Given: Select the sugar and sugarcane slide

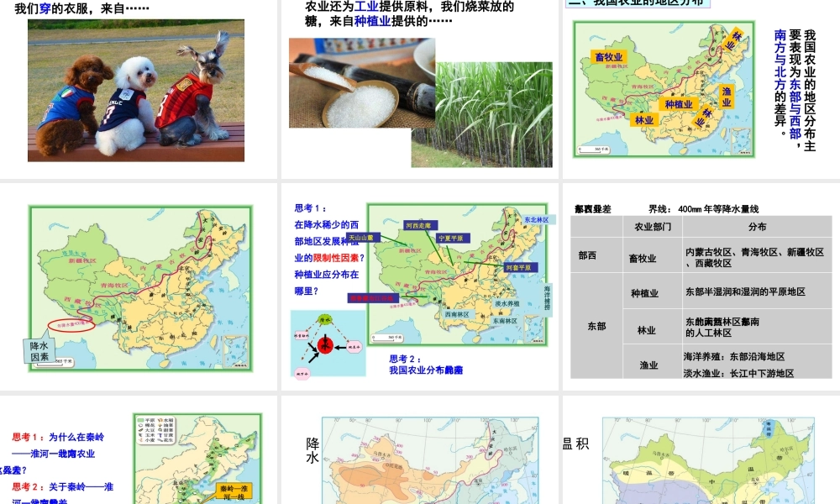Looking at the screenshot, I should 420,88.
